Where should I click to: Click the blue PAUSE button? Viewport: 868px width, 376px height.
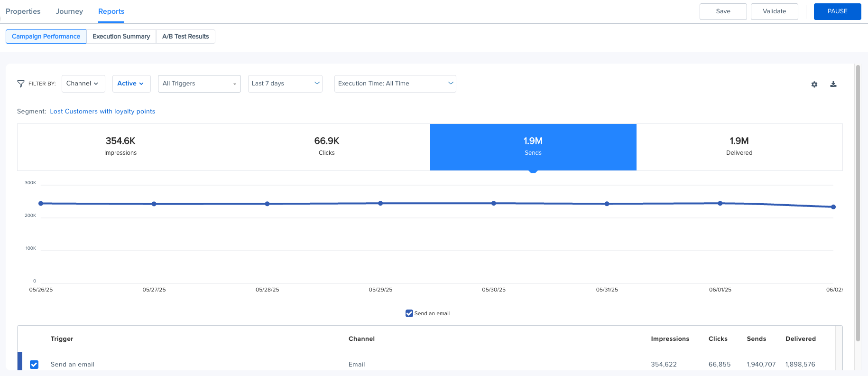click(x=838, y=11)
